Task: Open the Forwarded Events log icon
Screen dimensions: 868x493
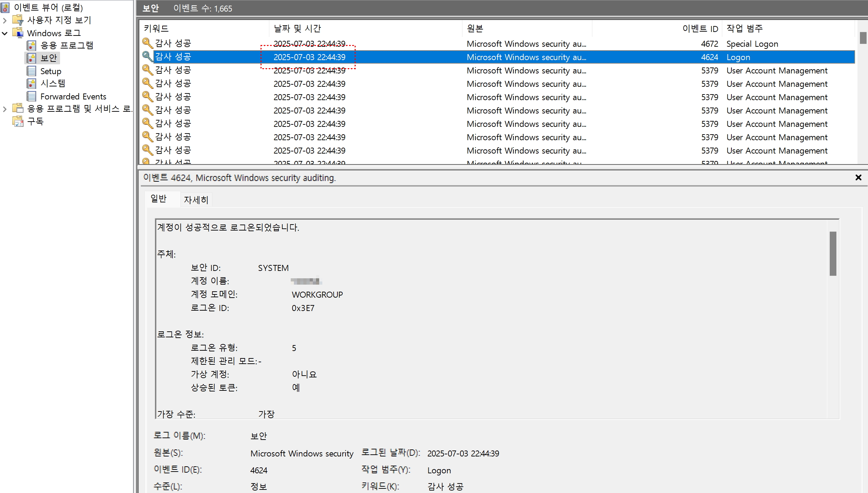Action: 31,96
